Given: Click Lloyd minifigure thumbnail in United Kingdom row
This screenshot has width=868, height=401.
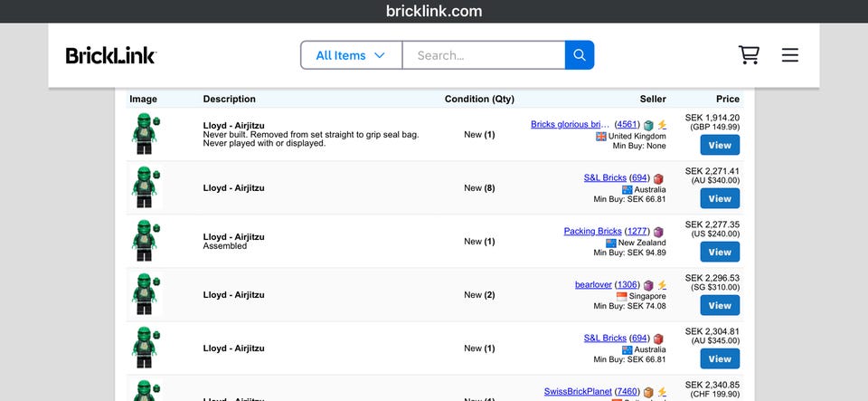Looking at the screenshot, I should 146,134.
